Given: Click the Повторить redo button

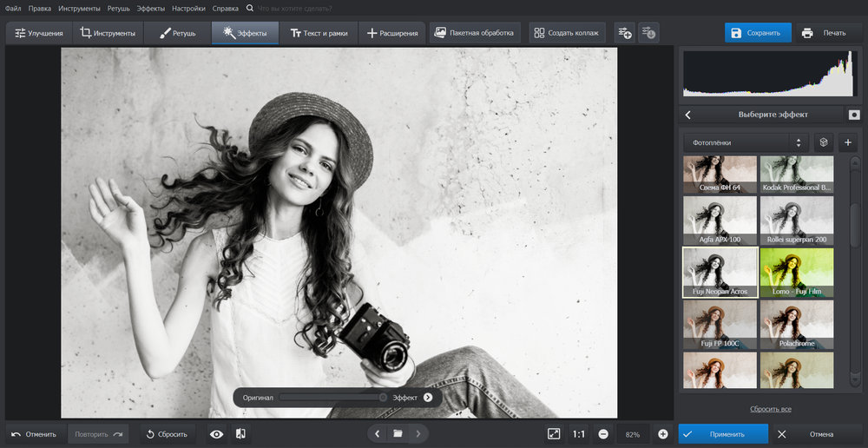Looking at the screenshot, I should point(99,434).
